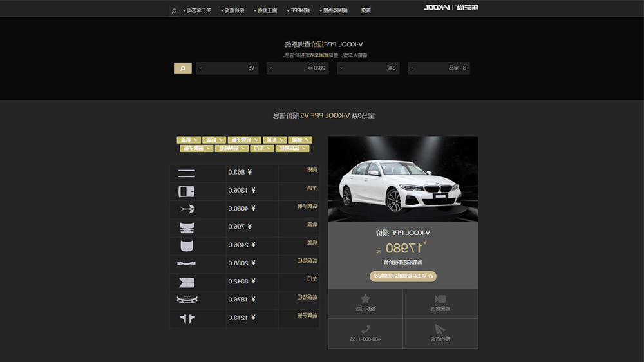
Task: Click the rear fender part icon in 4050.0 row
Action: pyautogui.click(x=187, y=209)
